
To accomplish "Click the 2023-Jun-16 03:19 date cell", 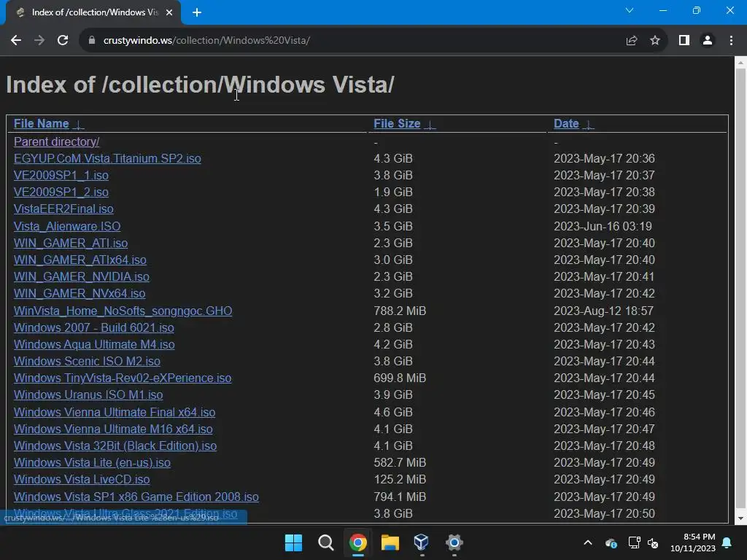I will [x=603, y=226].
